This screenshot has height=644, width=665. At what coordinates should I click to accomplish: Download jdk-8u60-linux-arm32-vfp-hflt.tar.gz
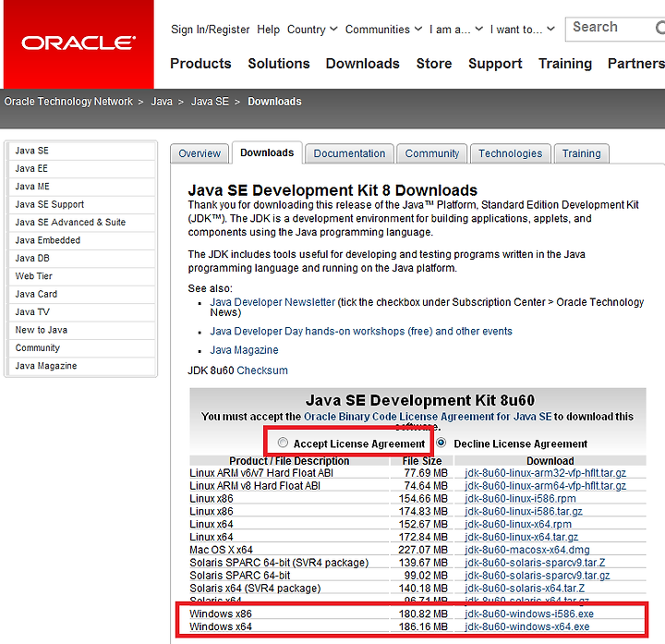point(545,473)
